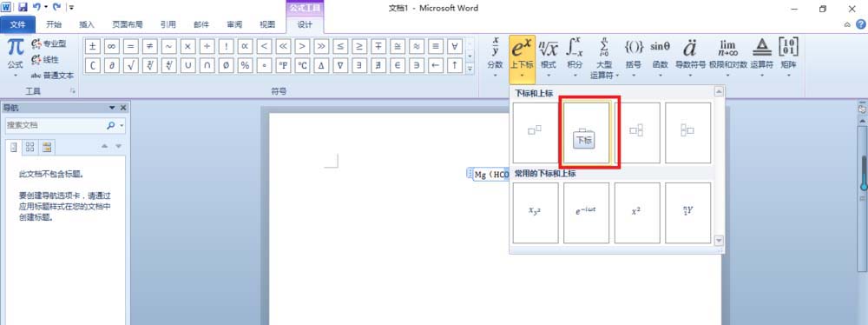Open the 工具 group dialog launcher
The width and height of the screenshot is (868, 325).
(x=72, y=90)
